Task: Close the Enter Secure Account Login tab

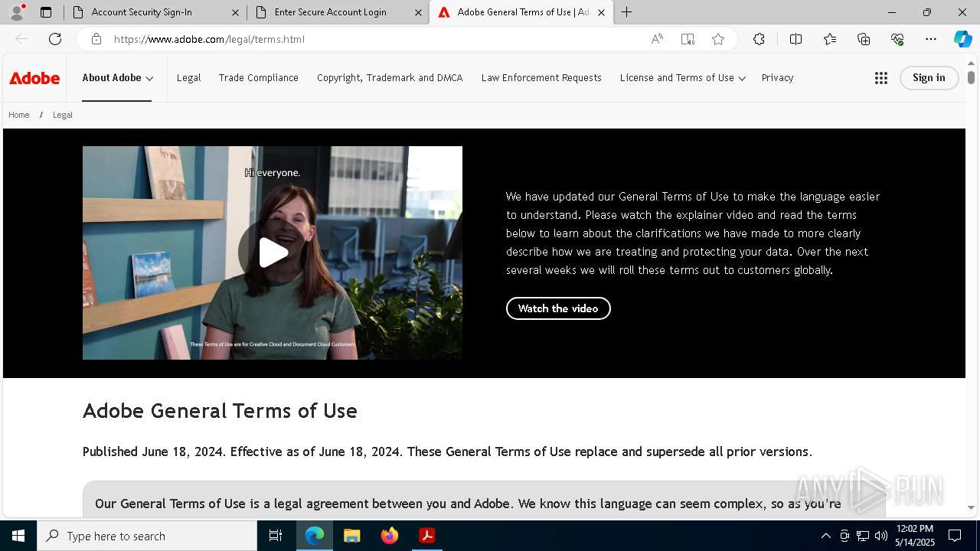Action: [x=418, y=12]
